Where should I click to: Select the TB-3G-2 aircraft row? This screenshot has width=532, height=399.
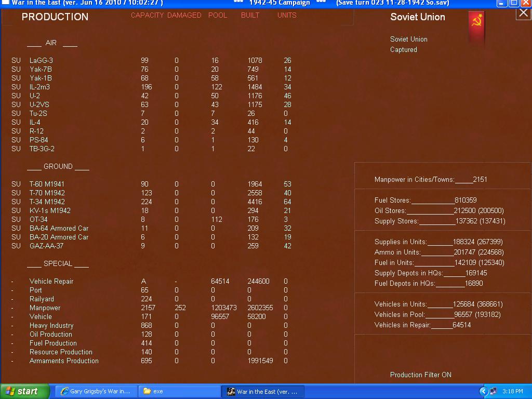tap(151, 149)
